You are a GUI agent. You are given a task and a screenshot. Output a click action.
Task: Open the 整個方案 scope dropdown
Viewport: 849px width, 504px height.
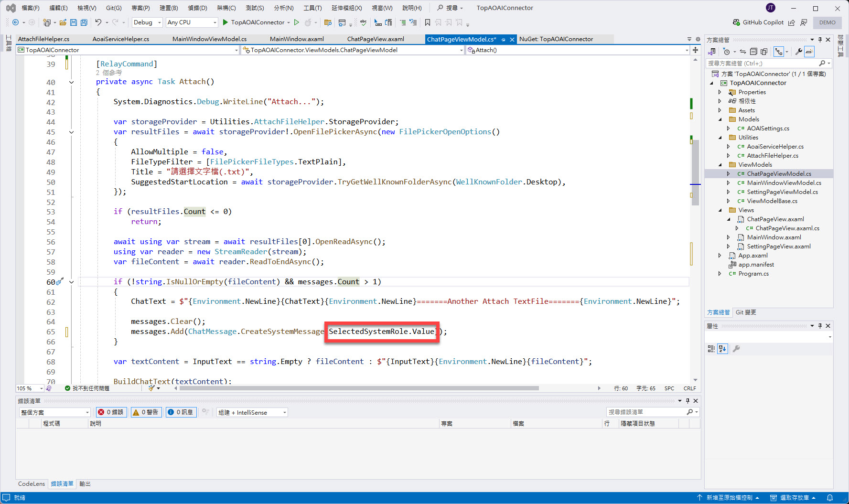(x=54, y=412)
